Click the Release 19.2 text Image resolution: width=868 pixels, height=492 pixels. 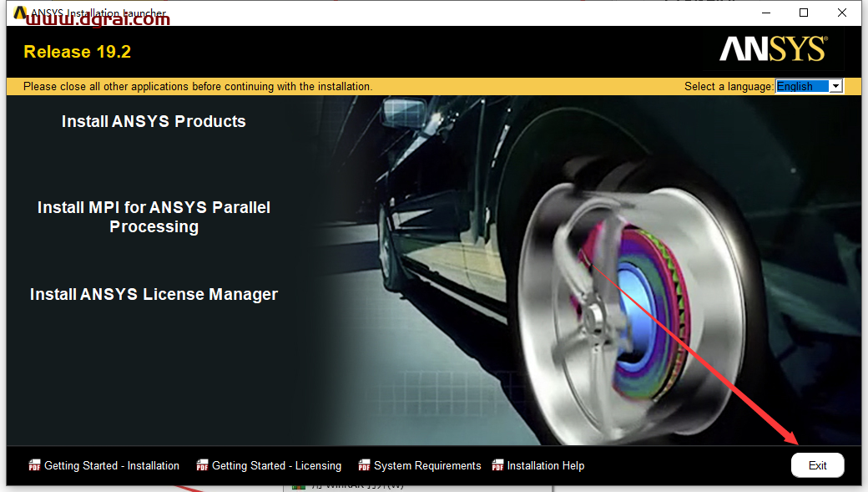coord(78,52)
